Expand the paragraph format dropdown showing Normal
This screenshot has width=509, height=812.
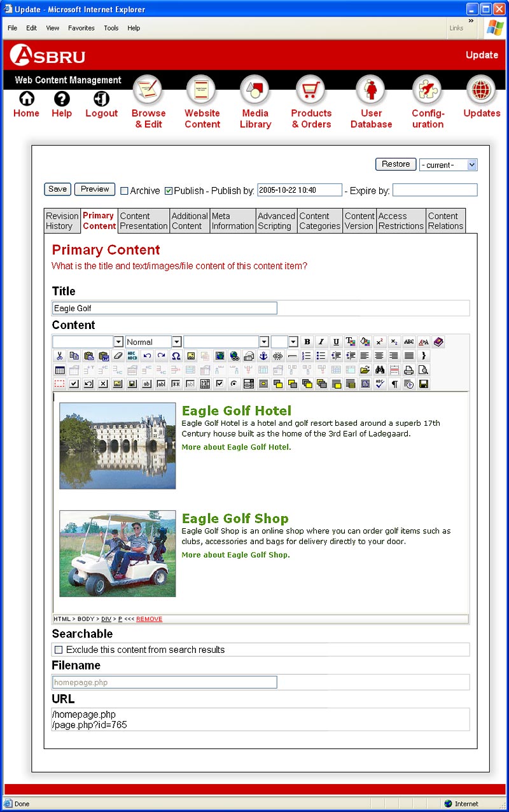coord(176,342)
